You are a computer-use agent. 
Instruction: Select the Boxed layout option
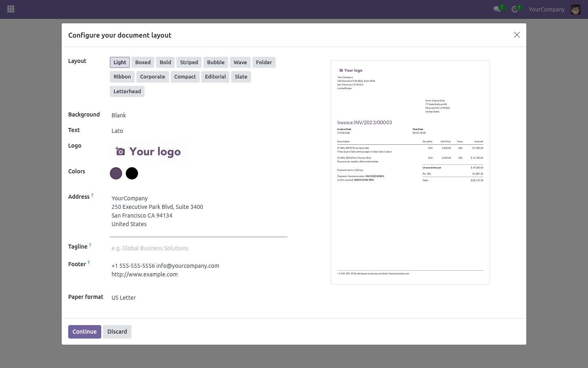tap(143, 62)
